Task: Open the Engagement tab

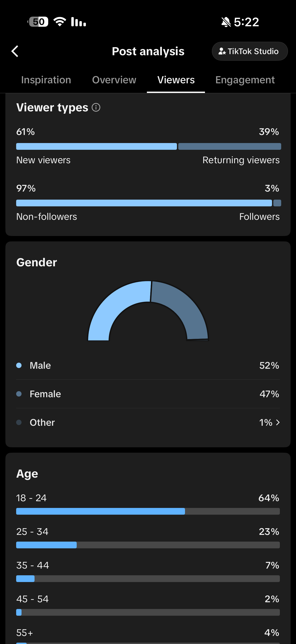Action: [245, 80]
